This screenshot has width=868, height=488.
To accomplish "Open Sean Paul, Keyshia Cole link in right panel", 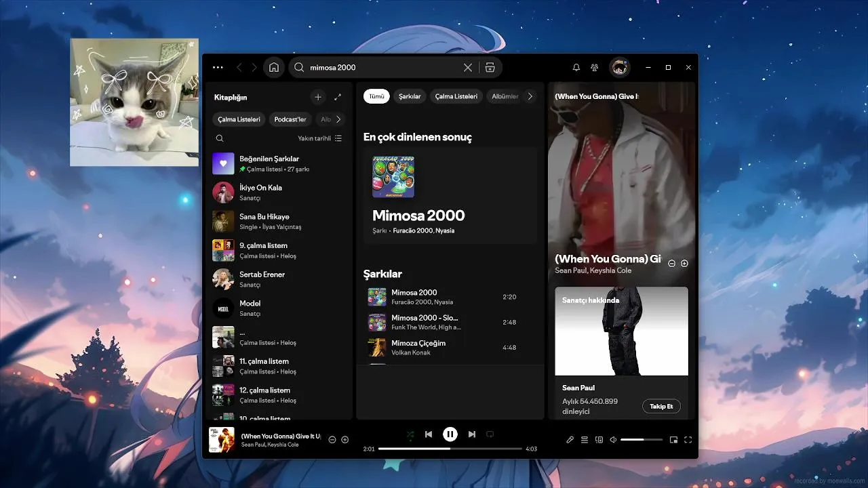I will [593, 270].
